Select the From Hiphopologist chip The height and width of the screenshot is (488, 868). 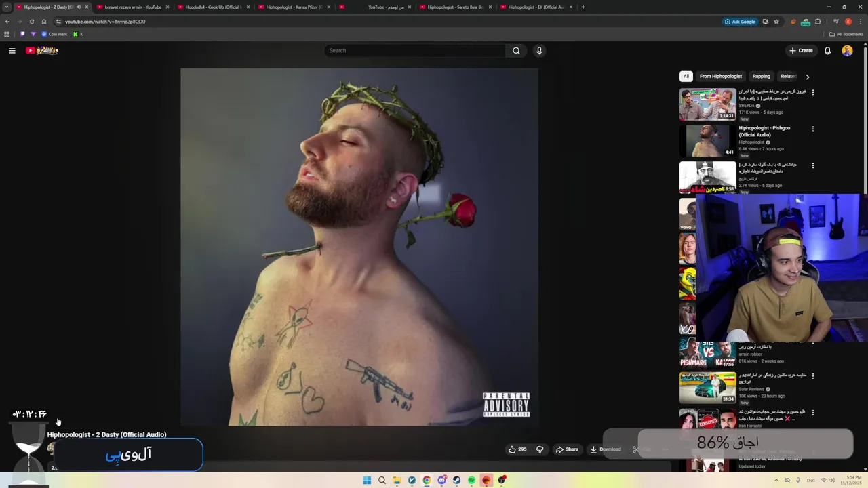point(720,77)
